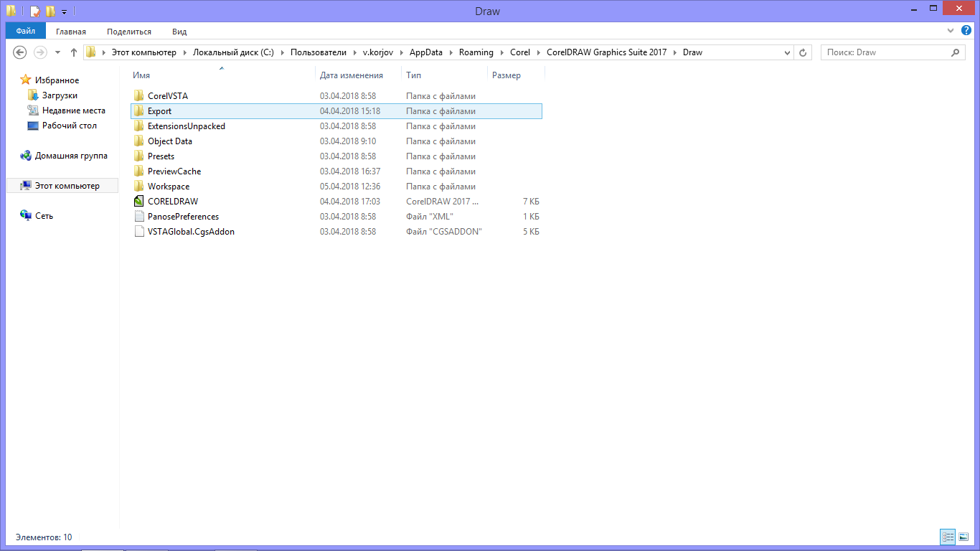This screenshot has width=980, height=551.
Task: Select the Export folder icon
Action: 139,110
